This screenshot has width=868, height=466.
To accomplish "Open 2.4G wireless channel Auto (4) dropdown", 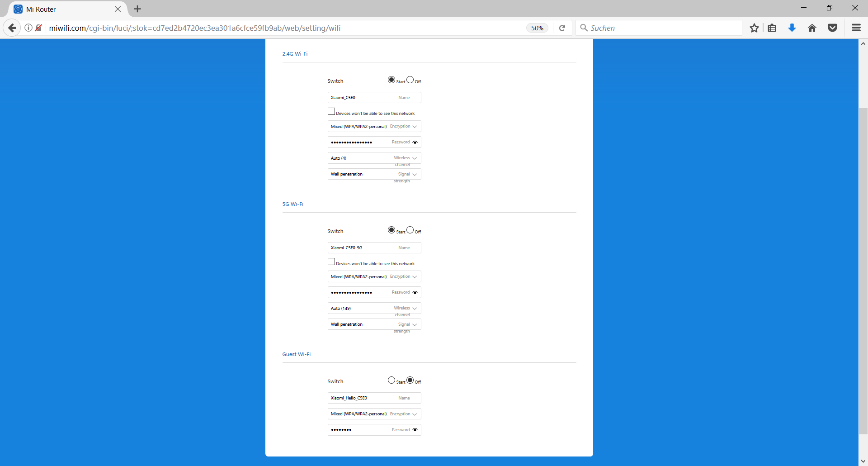I will 374,158.
